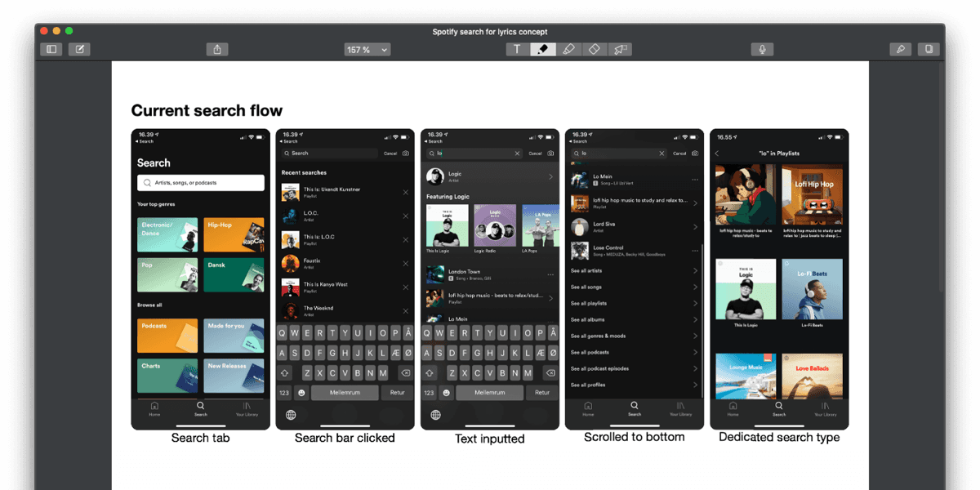This screenshot has height=490, width=980.
Task: Tap Retur key in Search bar clicked screen
Action: click(x=397, y=393)
